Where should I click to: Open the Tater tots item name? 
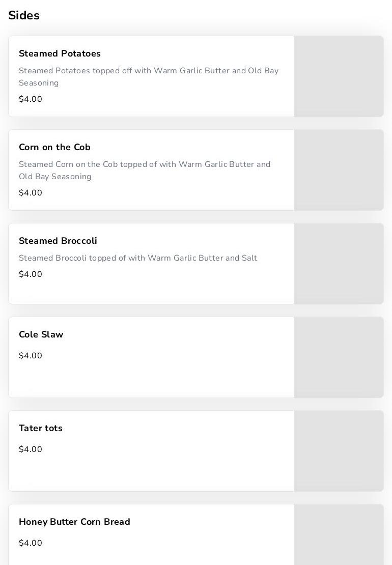coord(41,428)
